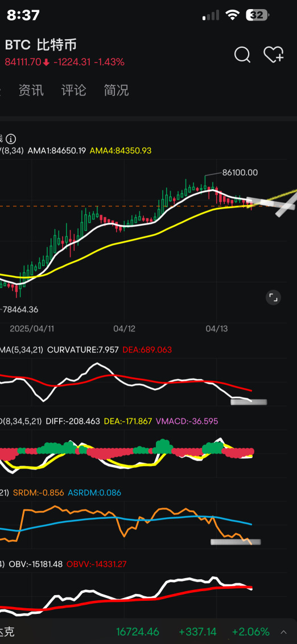Viewport: 297px width, 644px height.
Task: Select the AMA1:84650.19 indicator label
Action: [57, 151]
